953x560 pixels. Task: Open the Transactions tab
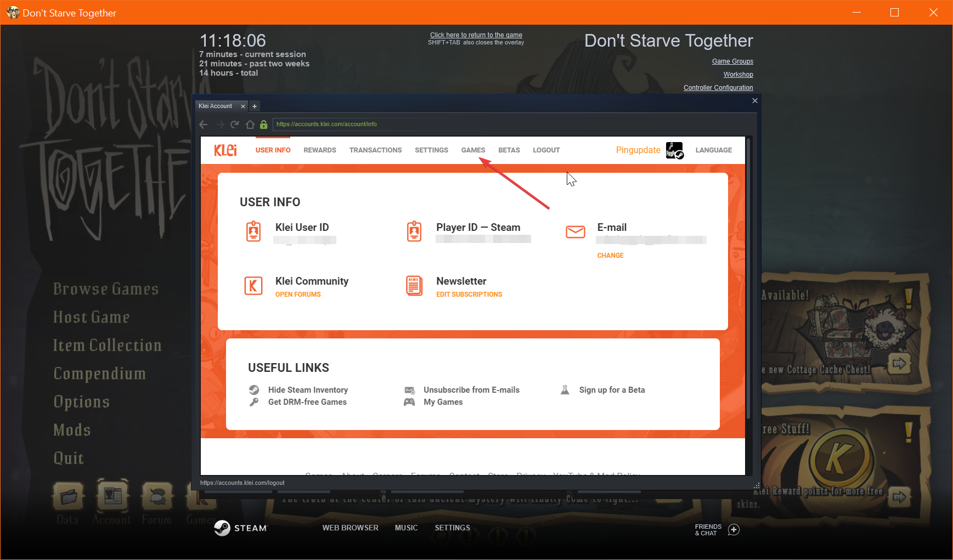coord(375,150)
